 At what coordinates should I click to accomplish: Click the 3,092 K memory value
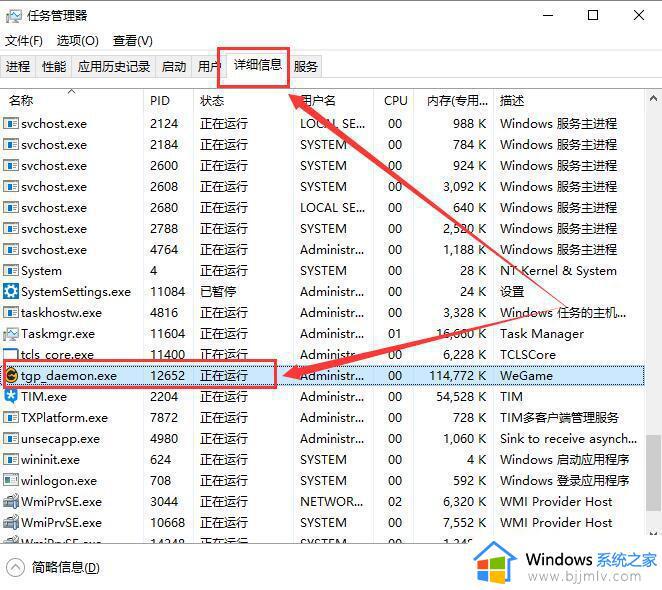464,187
